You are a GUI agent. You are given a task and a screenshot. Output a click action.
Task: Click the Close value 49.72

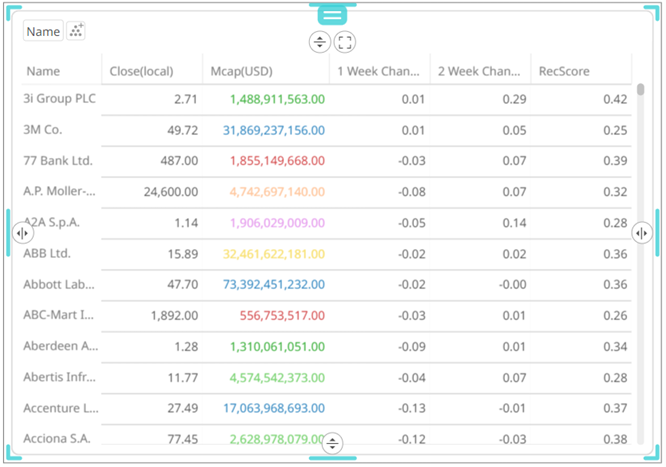tap(183, 130)
